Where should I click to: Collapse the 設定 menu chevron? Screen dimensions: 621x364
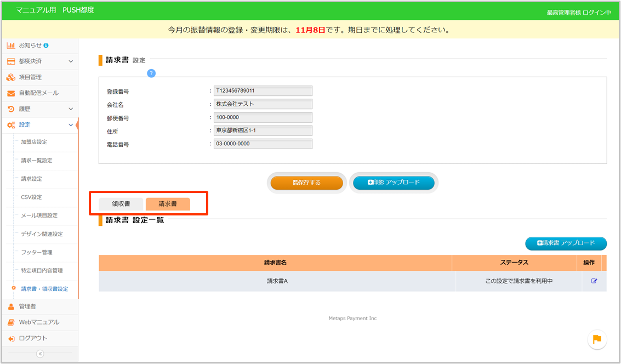click(x=71, y=125)
